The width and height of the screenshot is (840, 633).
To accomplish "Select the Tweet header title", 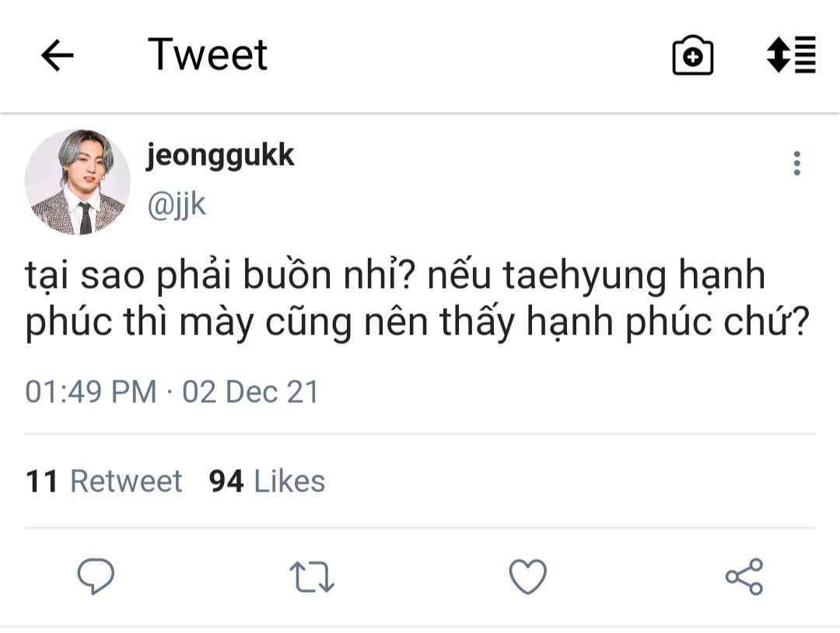I will (x=208, y=54).
